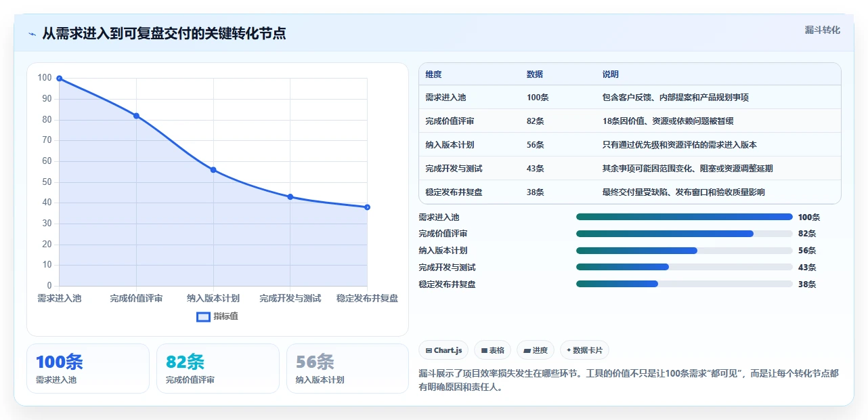Click the icon inside the 进度 chip
Viewport: 868px width, 420px height.
coord(527,350)
